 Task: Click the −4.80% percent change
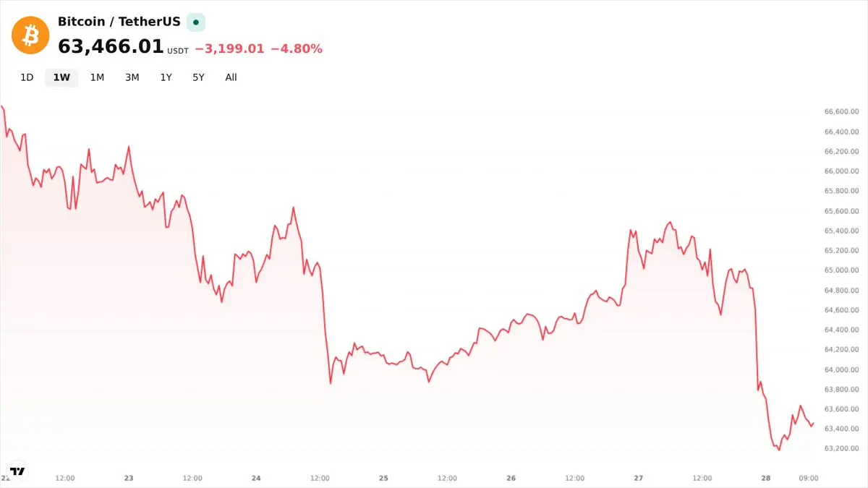pyautogui.click(x=297, y=49)
